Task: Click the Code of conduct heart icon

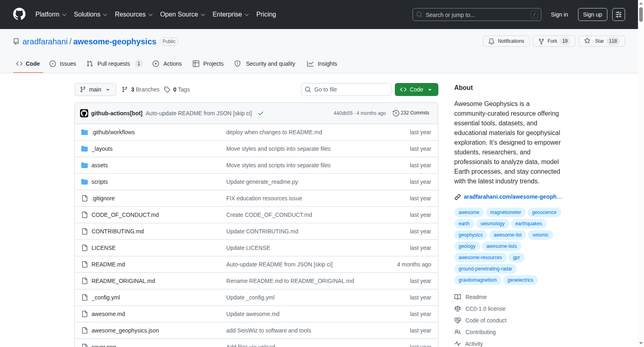Action: (458, 320)
